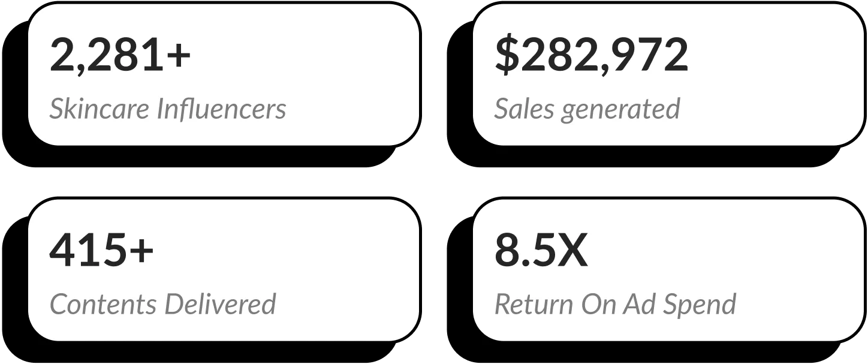Open the Sales generated stat card
The image size is (868, 364).
669,74
